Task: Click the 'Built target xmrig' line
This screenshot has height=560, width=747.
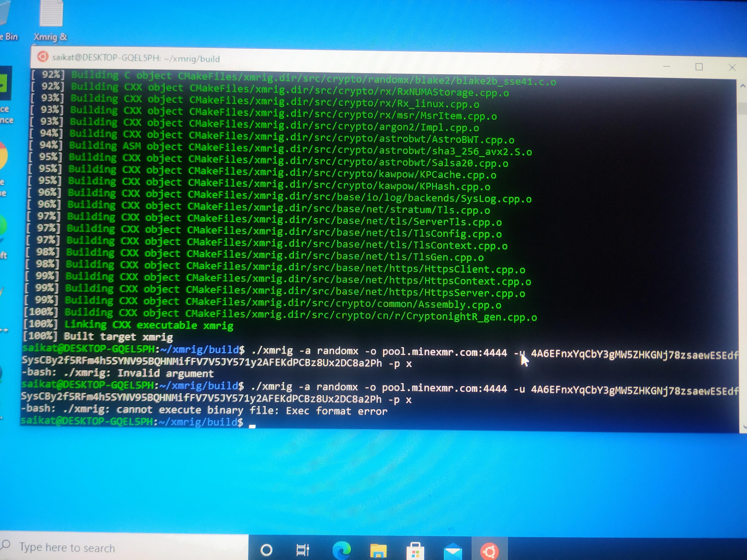Action: coord(98,337)
